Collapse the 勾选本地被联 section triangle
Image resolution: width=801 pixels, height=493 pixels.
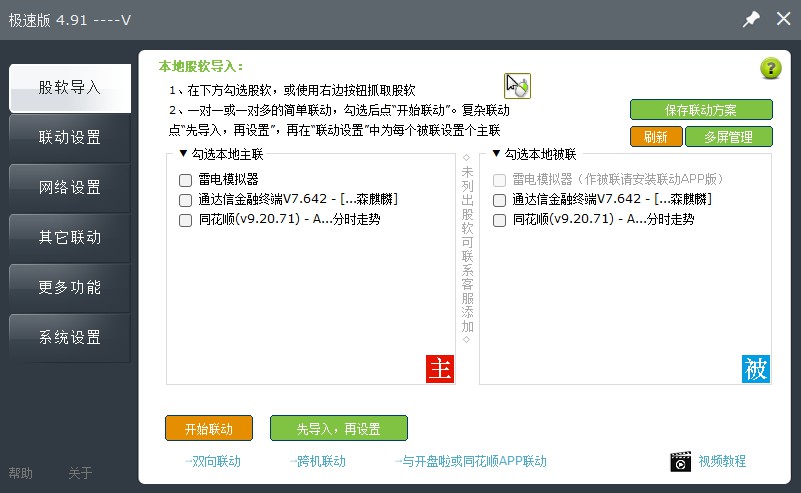click(496, 154)
